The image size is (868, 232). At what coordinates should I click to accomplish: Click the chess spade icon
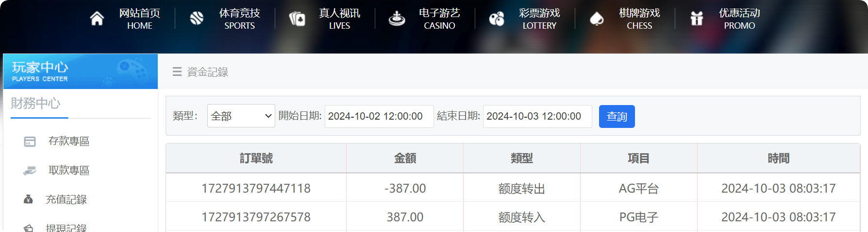[x=597, y=18]
